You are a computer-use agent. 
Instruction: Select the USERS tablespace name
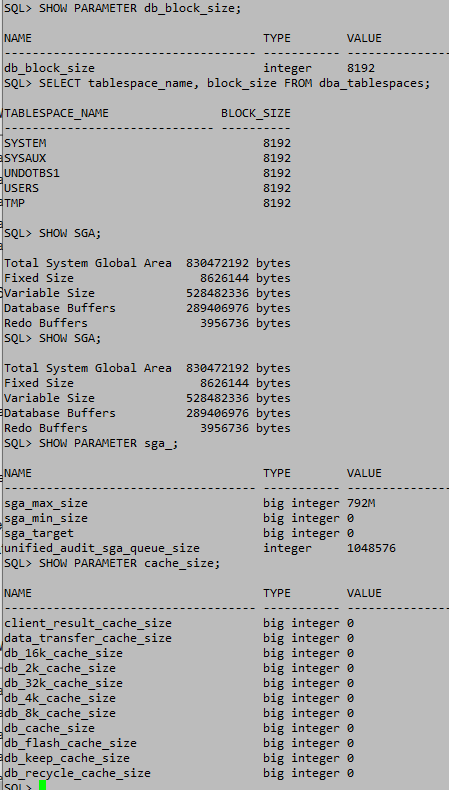coord(22,188)
